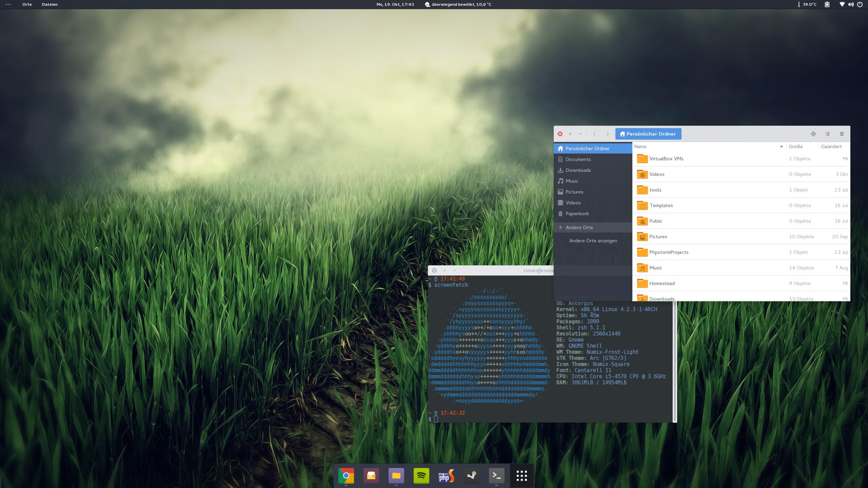Open the mail app in dock
This screenshot has height=488, width=868.
pos(371,476)
